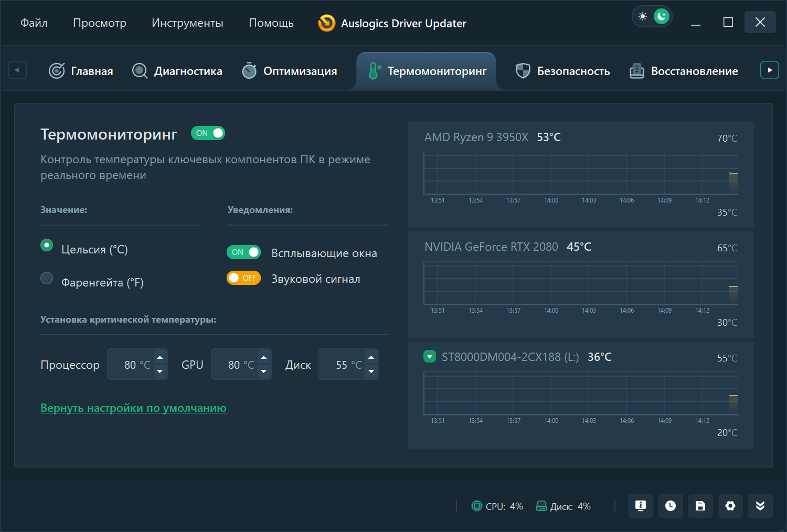The height and width of the screenshot is (532, 787).
Task: Enable the Звуковой сигнал toggle
Action: 244,278
